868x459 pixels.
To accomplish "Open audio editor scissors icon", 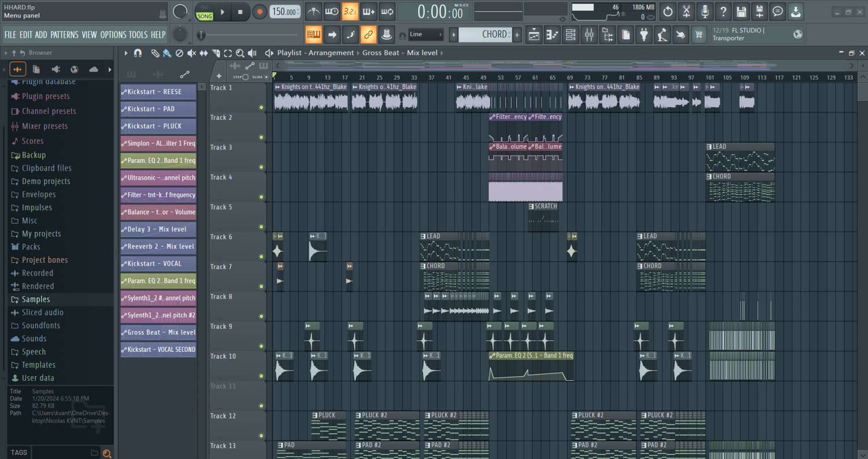I will (x=686, y=11).
